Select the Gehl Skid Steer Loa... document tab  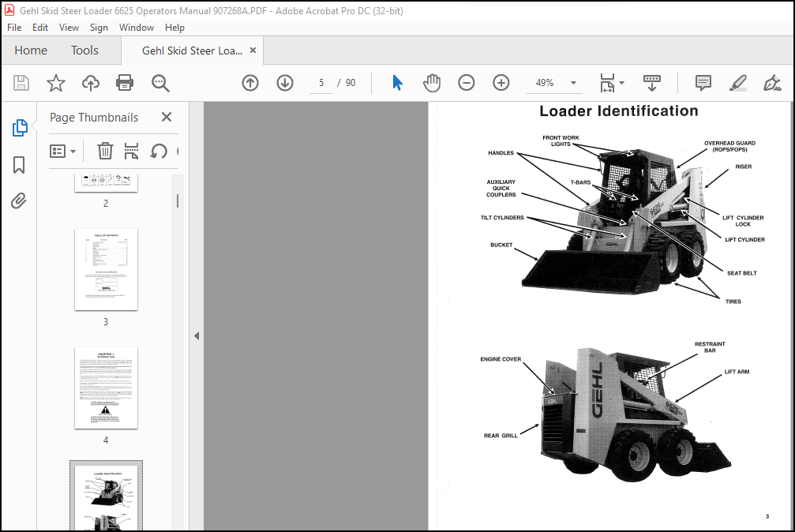coord(192,51)
